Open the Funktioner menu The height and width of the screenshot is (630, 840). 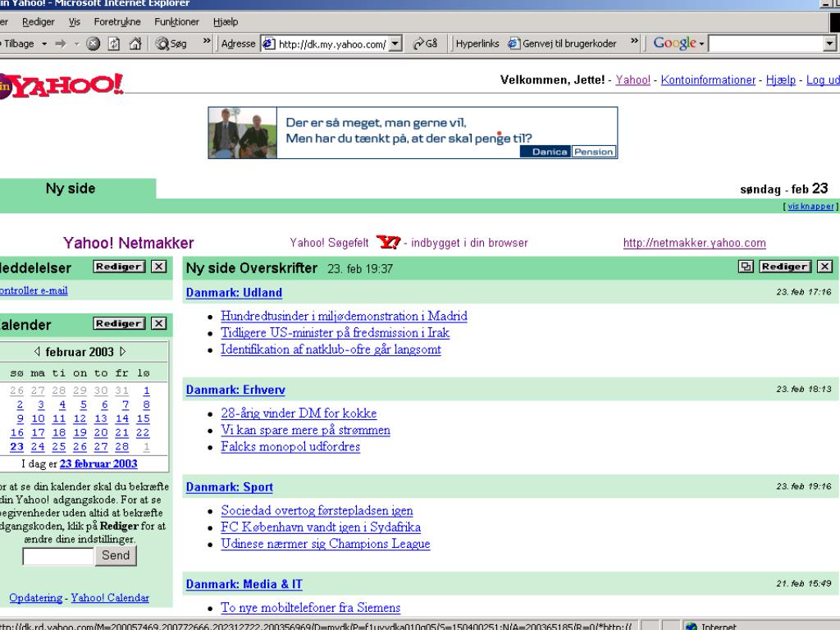coord(177,22)
